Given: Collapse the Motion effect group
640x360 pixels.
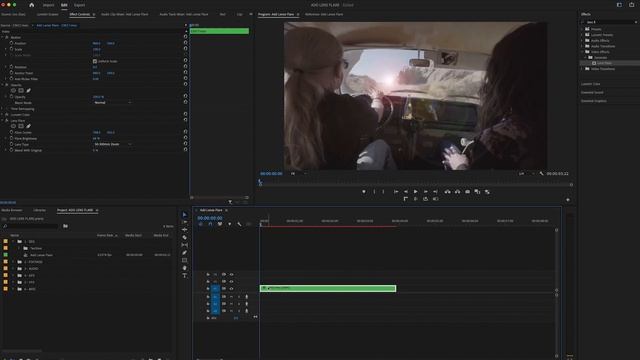Looking at the screenshot, I should 2,37.
